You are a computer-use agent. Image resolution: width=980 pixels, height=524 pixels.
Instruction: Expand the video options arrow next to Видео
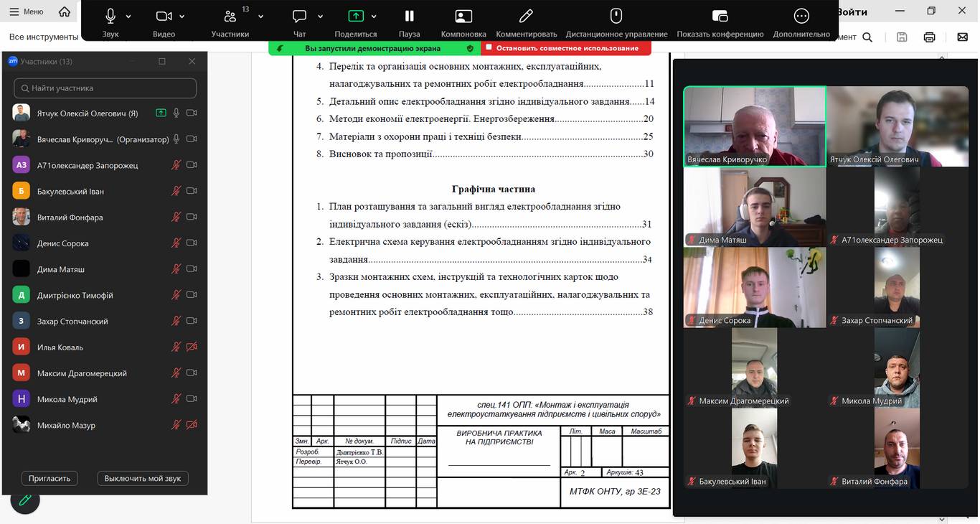pos(182,17)
